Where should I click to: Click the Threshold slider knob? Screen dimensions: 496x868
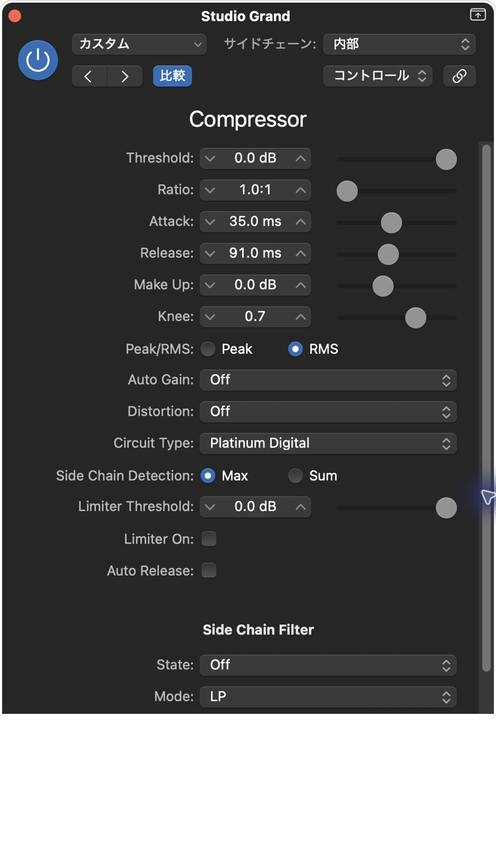tap(446, 159)
